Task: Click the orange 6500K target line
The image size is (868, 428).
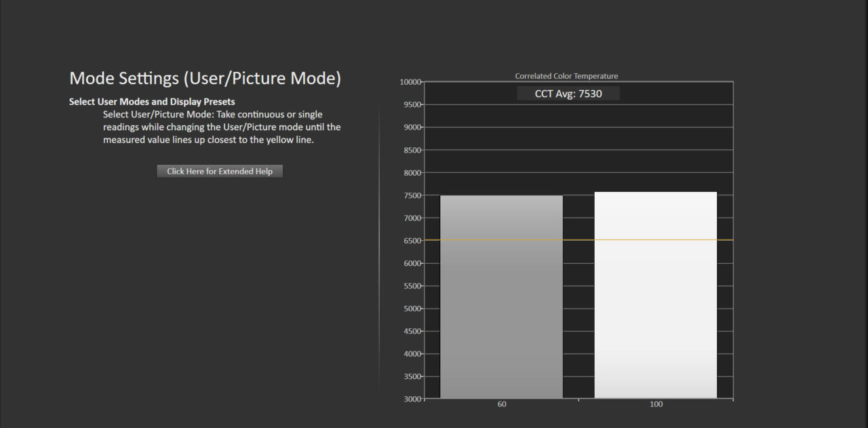Action: pyautogui.click(x=578, y=240)
